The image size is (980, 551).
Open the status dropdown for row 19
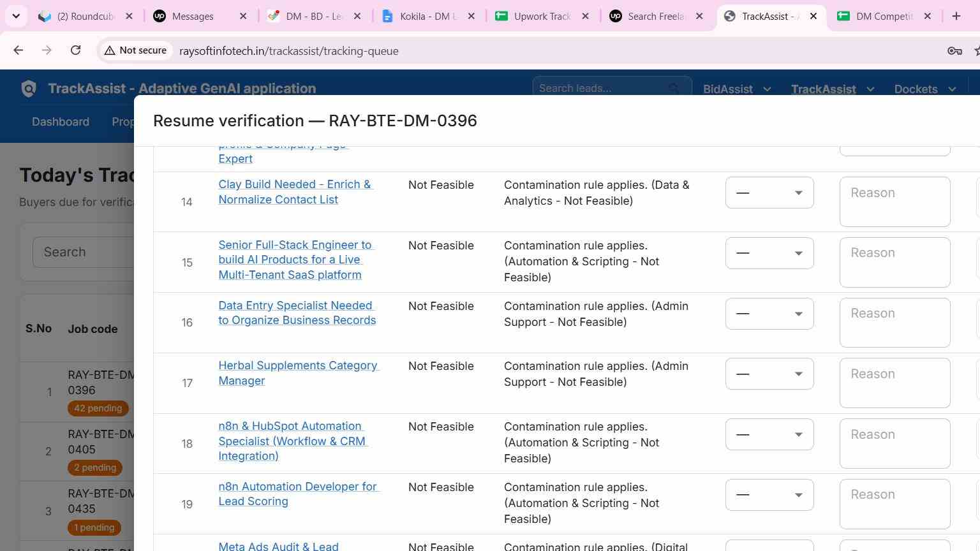pyautogui.click(x=769, y=495)
